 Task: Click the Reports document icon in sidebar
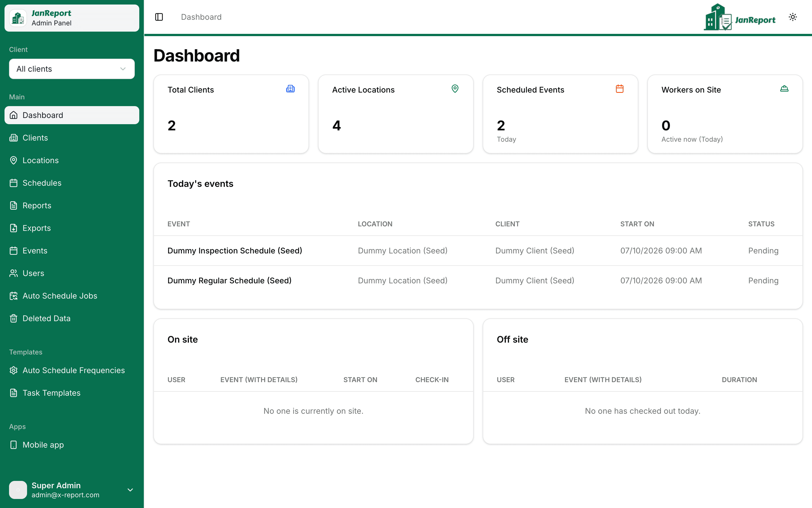[x=14, y=205]
